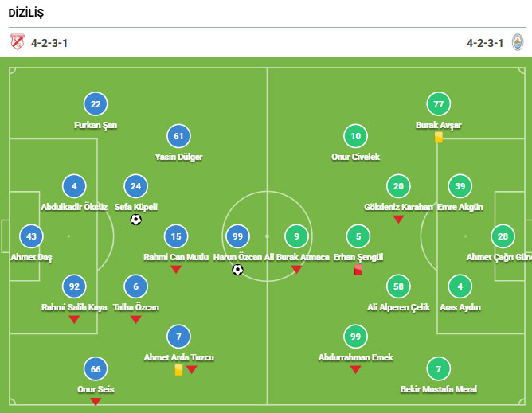The height and width of the screenshot is (413, 532).
Task: Click the away team crest icon
Action: pyautogui.click(x=517, y=42)
